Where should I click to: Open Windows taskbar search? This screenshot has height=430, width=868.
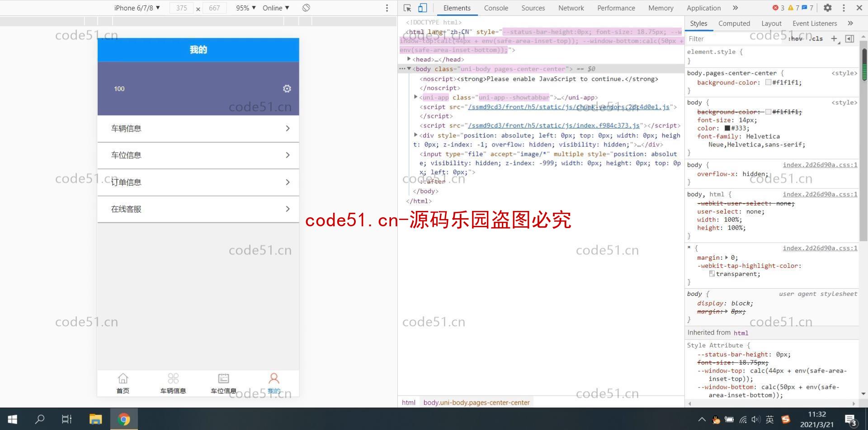pos(40,419)
